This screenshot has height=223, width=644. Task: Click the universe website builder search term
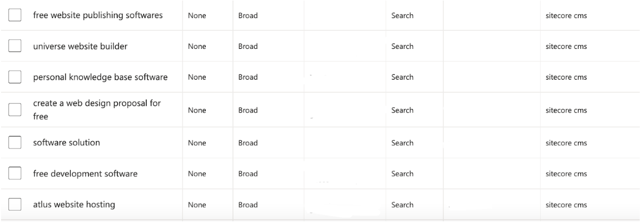pyautogui.click(x=80, y=46)
